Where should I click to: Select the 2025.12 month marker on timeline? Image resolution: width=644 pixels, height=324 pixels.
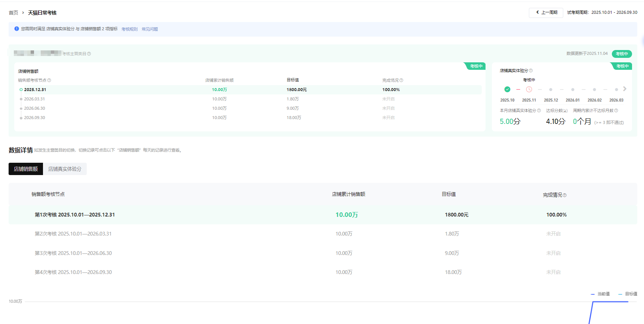tap(551, 90)
